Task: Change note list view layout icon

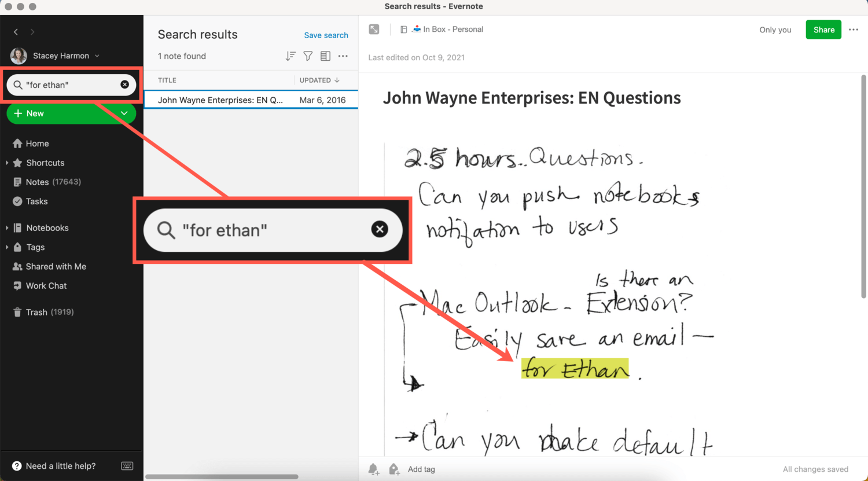Action: tap(325, 56)
